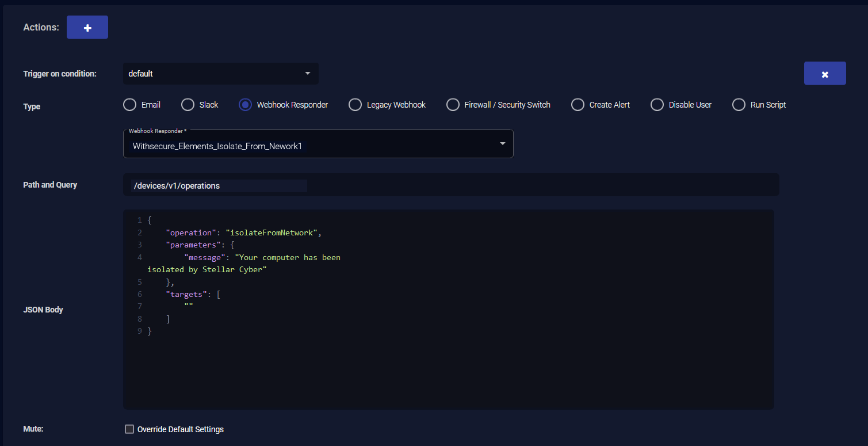The width and height of the screenshot is (868, 446).
Task: Open the Trigger on condition dropdown
Action: pyautogui.click(x=221, y=74)
